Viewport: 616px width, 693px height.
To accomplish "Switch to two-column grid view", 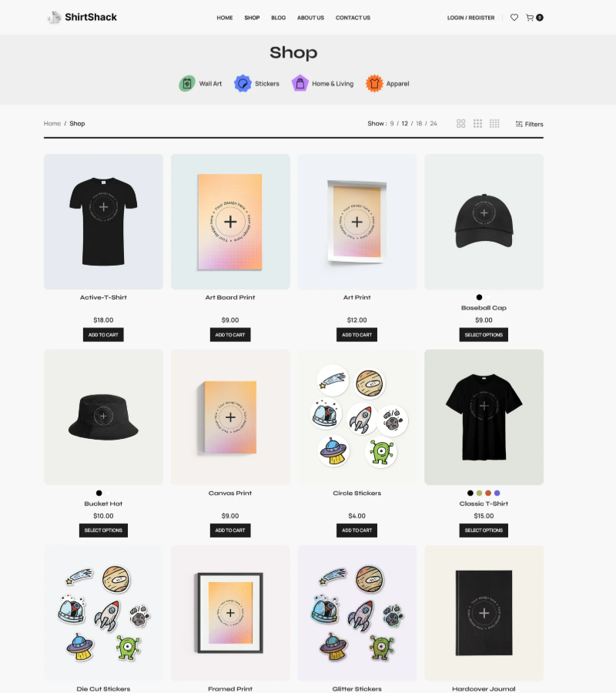I will pos(461,124).
